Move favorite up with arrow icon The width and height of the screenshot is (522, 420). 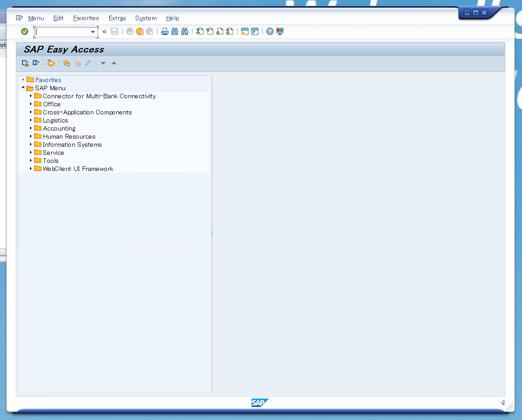point(114,63)
